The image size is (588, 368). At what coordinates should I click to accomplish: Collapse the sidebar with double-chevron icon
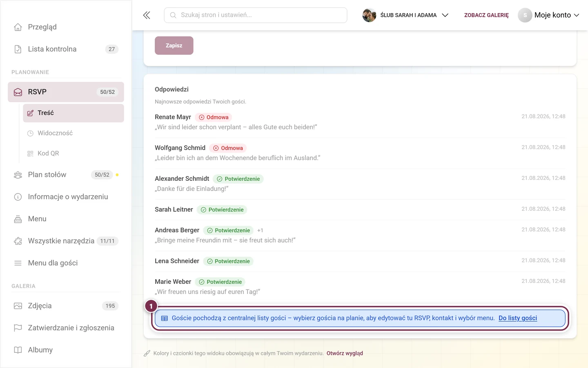[x=147, y=15]
